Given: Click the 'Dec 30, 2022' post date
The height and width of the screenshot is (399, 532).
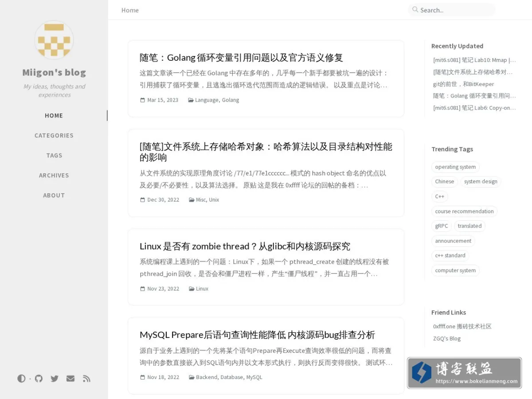Looking at the screenshot, I should [163, 200].
